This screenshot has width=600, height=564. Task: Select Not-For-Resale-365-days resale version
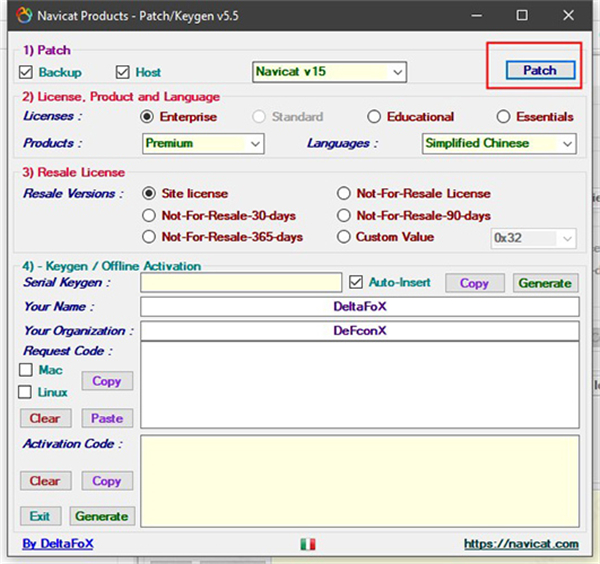coord(150,237)
